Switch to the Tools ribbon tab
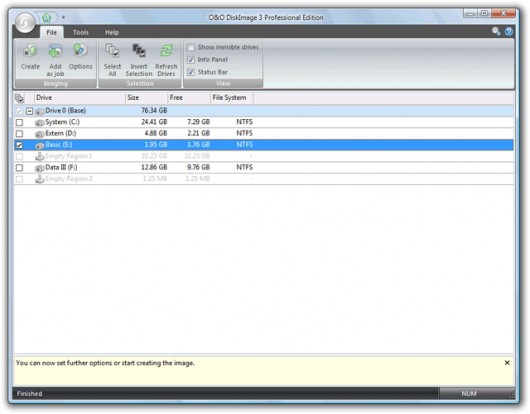 81,32
